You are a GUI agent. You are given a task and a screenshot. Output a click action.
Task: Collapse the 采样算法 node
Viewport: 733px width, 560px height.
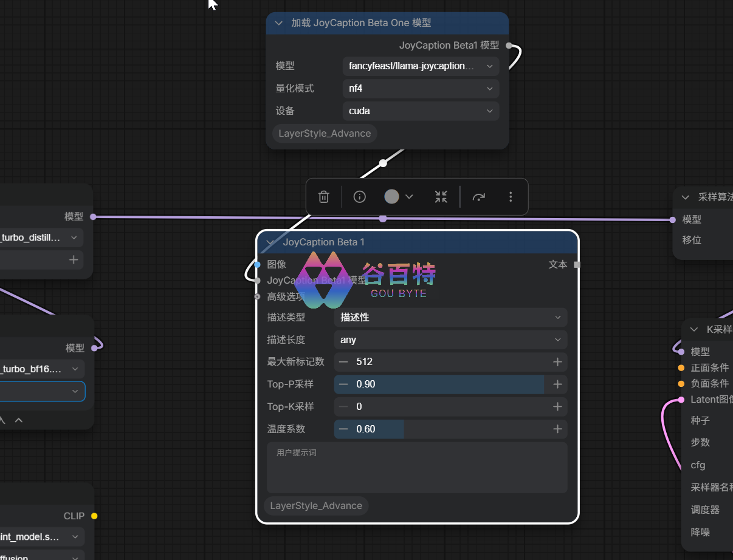coord(686,197)
